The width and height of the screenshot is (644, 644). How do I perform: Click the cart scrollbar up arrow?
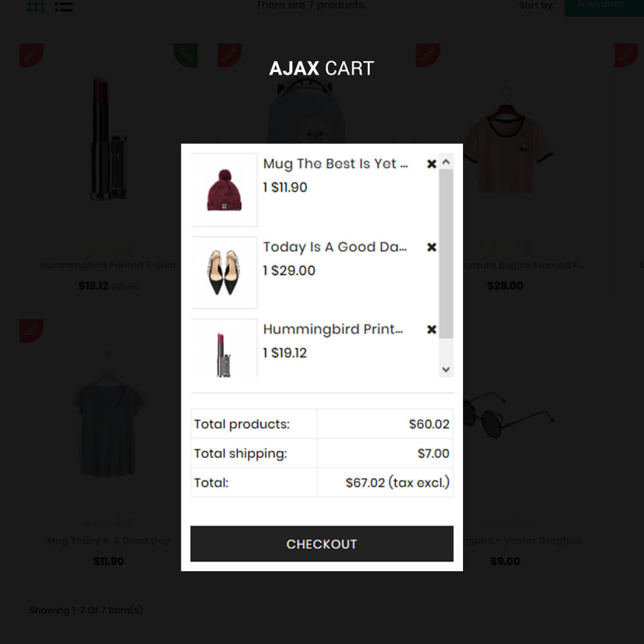446,162
